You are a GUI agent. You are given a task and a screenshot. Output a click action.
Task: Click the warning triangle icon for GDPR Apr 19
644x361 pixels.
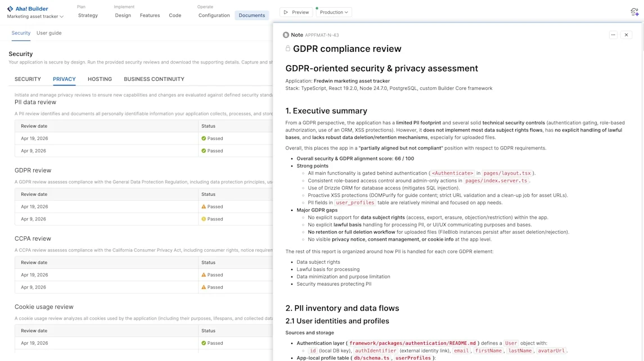click(x=204, y=206)
